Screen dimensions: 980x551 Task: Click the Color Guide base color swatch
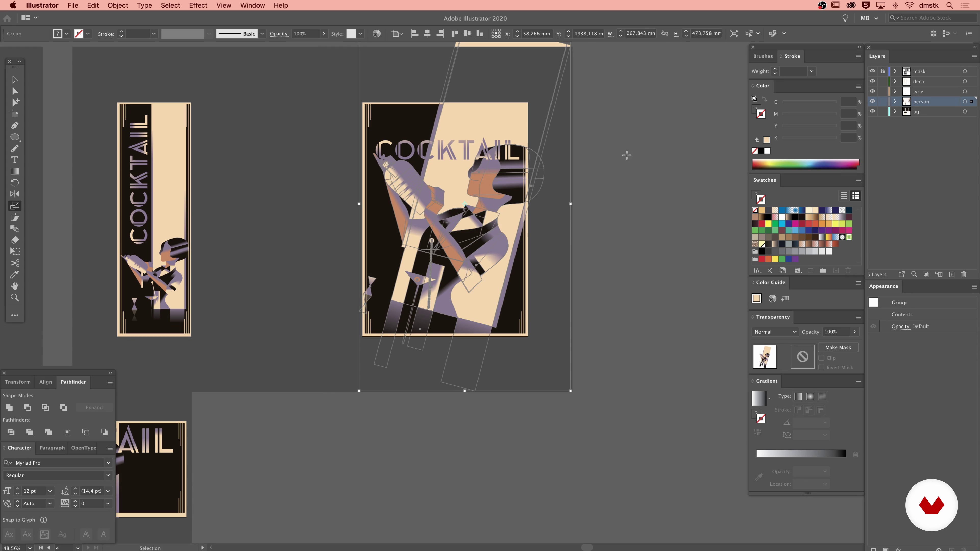756,298
